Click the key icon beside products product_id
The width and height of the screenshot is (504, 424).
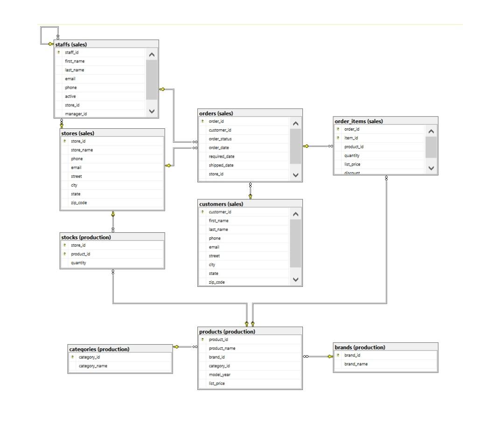pos(203,339)
